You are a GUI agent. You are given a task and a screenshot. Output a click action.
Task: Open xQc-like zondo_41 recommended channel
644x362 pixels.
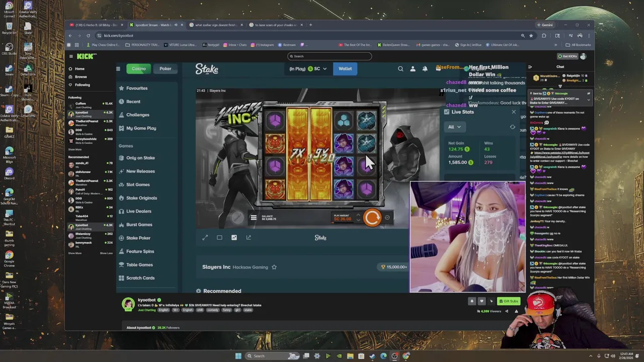point(91,164)
